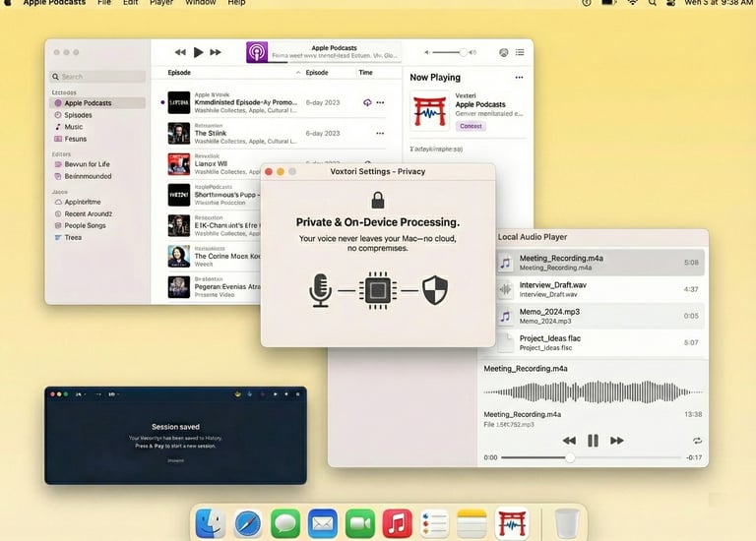756x541 pixels.
Task: Click the Dismiss link under Session saved
Action: pos(175,460)
